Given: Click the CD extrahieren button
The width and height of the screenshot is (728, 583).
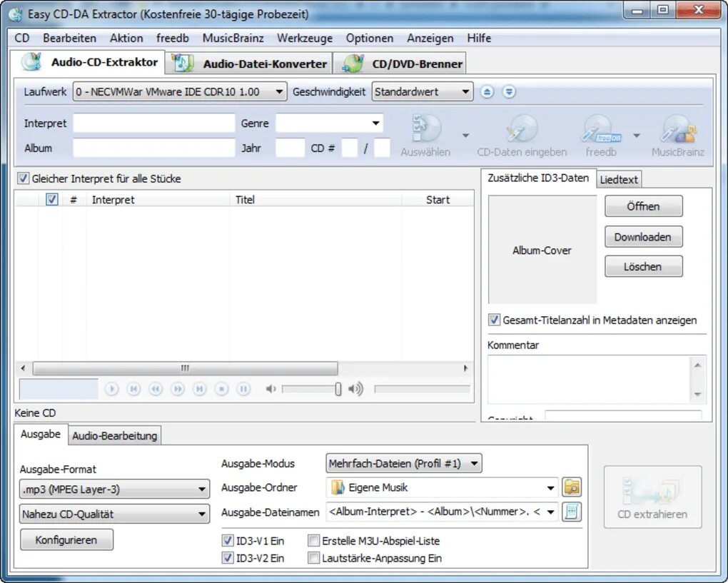Looking at the screenshot, I should 652,497.
